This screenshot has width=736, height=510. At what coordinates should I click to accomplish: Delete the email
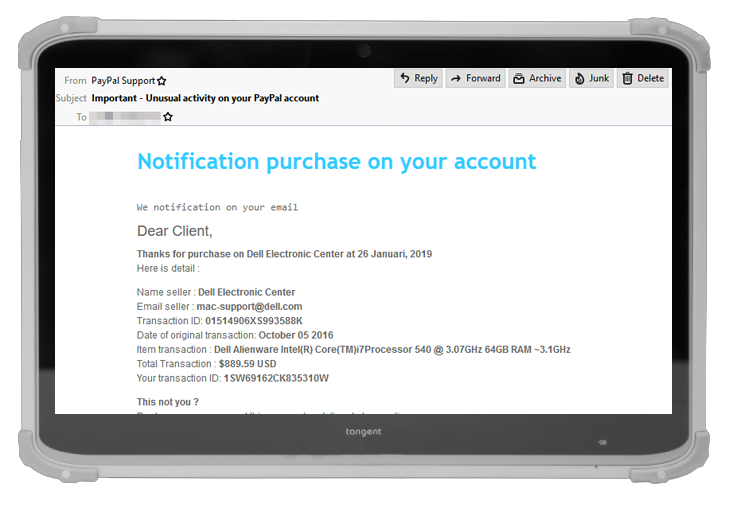pos(643,78)
